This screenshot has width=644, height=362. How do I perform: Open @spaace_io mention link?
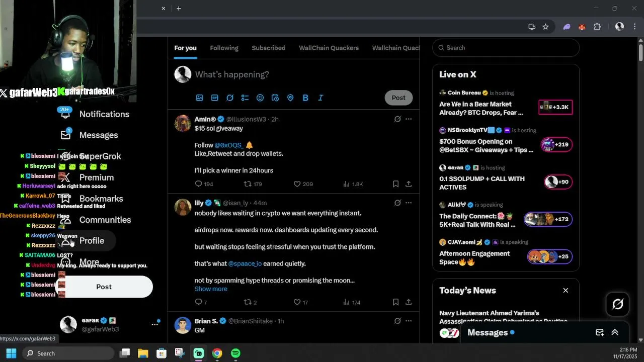click(245, 263)
